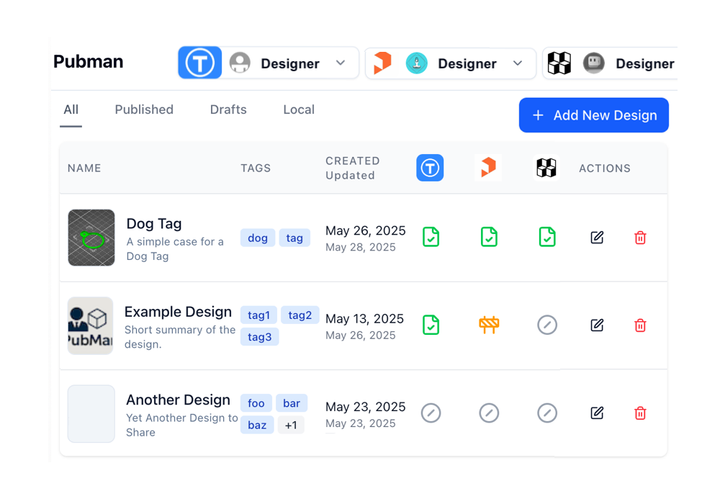720x486 pixels.
Task: Delete the Example Design entry
Action: coord(640,325)
